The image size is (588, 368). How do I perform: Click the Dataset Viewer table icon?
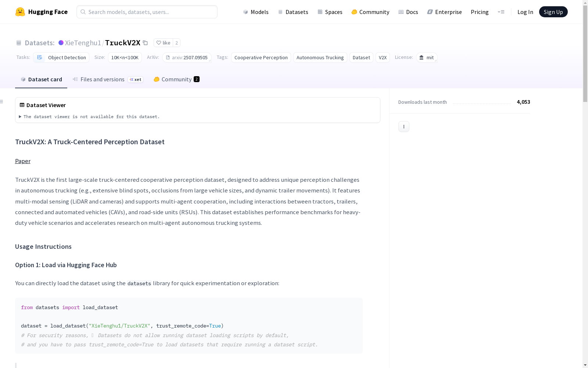[22, 105]
